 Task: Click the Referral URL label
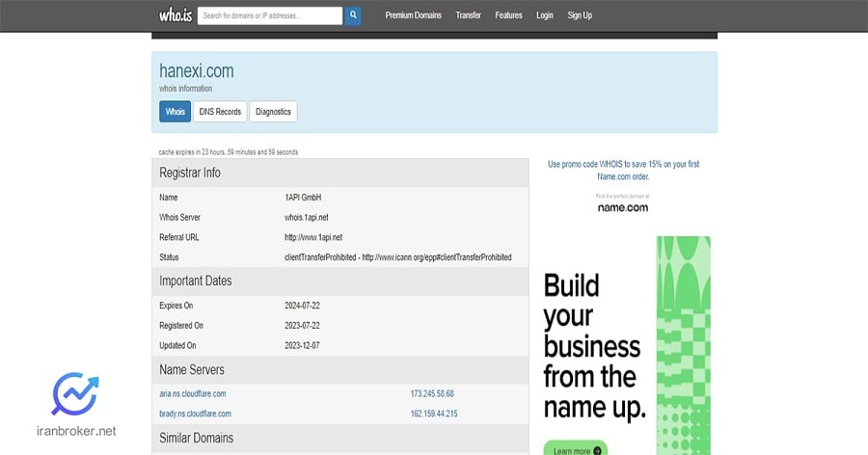(x=178, y=237)
